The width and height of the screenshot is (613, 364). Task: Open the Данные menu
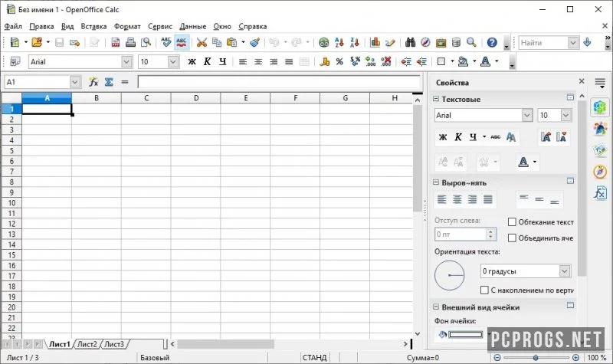pyautogui.click(x=193, y=26)
